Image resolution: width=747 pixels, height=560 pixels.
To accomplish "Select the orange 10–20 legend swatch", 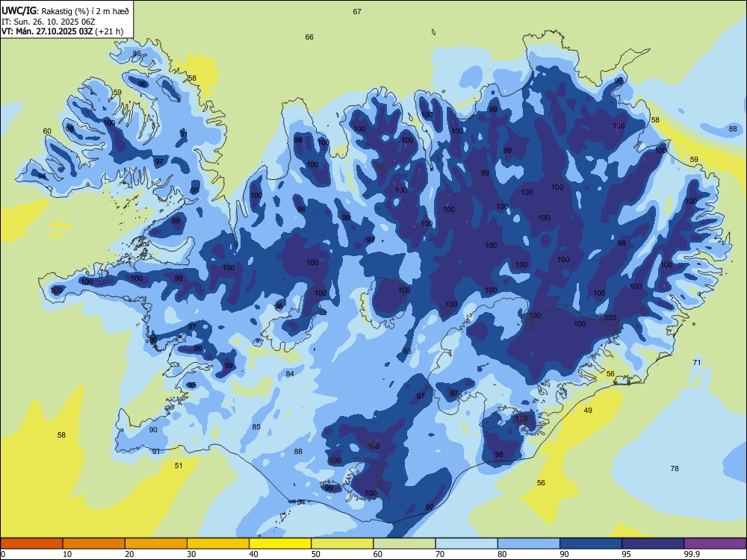I will [x=94, y=544].
